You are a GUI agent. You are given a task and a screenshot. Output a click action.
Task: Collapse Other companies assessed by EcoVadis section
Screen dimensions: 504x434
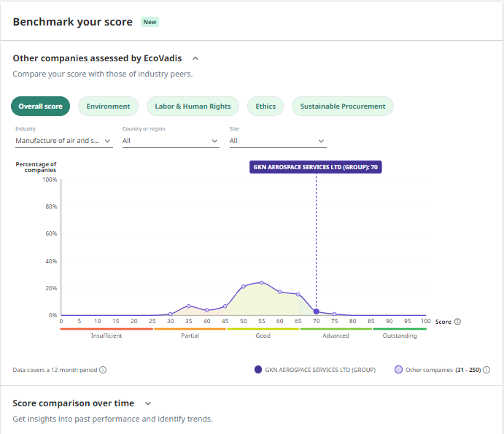195,58
